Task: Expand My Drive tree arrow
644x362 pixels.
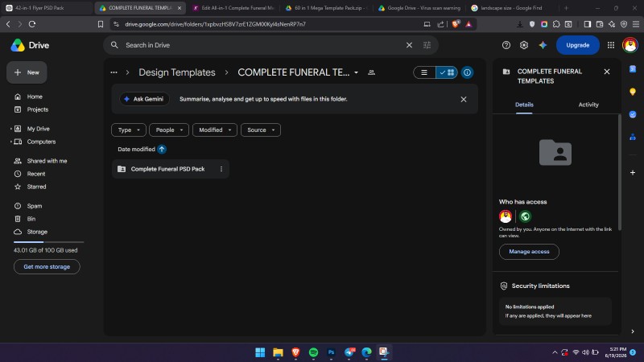Action: 10,129
